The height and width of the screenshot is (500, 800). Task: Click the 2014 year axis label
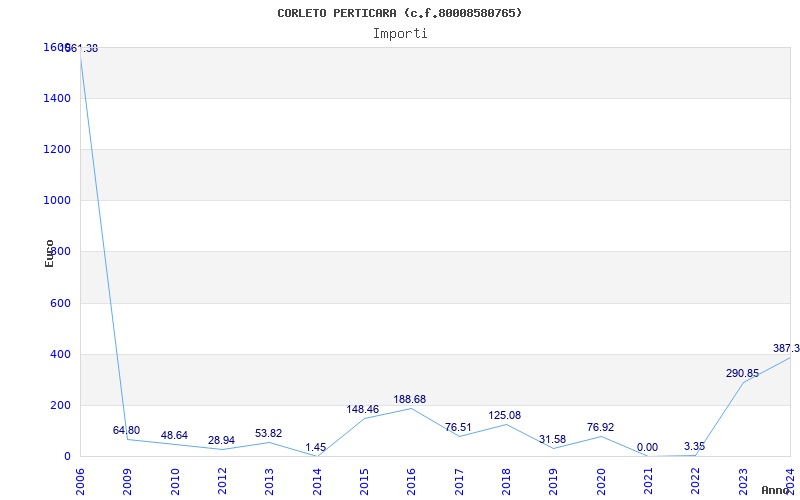(x=317, y=482)
